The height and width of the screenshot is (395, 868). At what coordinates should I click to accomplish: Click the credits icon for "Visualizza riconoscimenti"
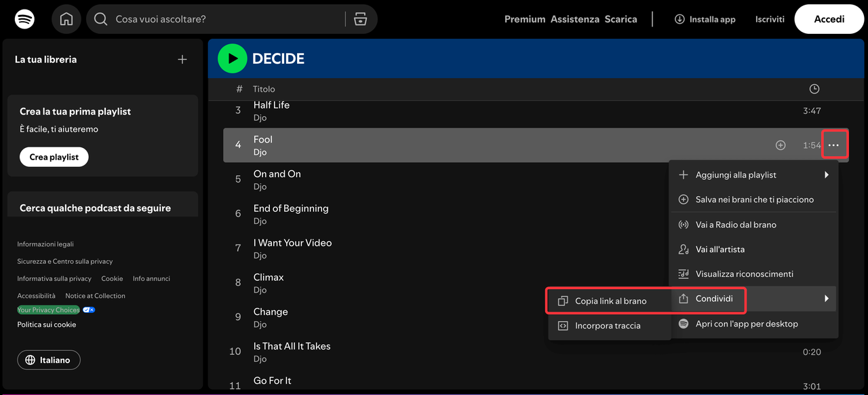click(683, 274)
